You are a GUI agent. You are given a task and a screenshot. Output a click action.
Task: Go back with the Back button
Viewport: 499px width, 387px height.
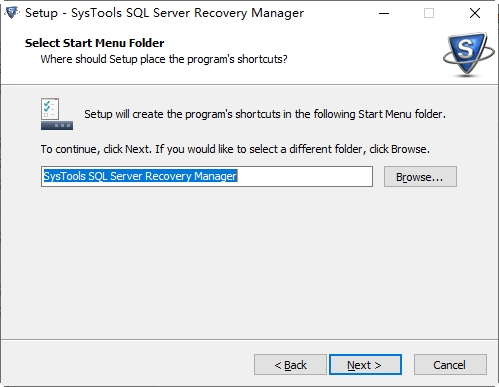[x=290, y=365]
